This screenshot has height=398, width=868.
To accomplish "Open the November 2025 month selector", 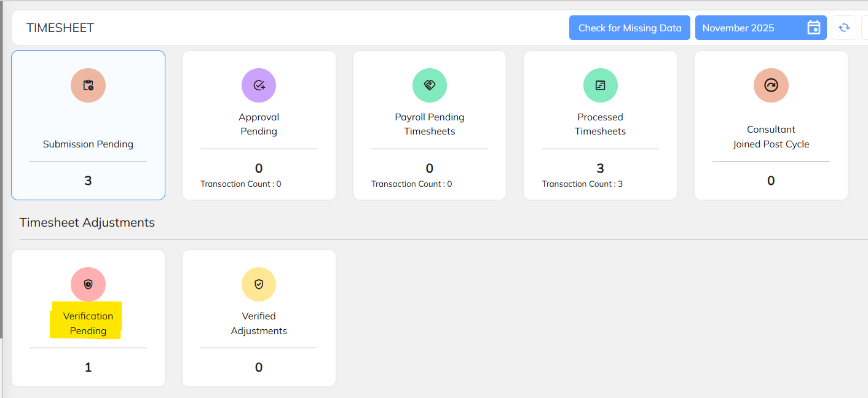I will [738, 28].
